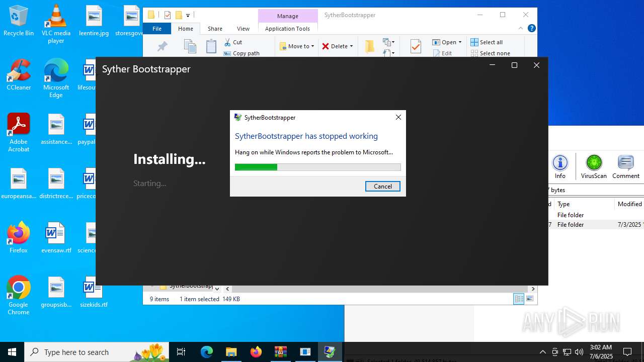Click Cut in Explorer ribbon

(x=233, y=42)
